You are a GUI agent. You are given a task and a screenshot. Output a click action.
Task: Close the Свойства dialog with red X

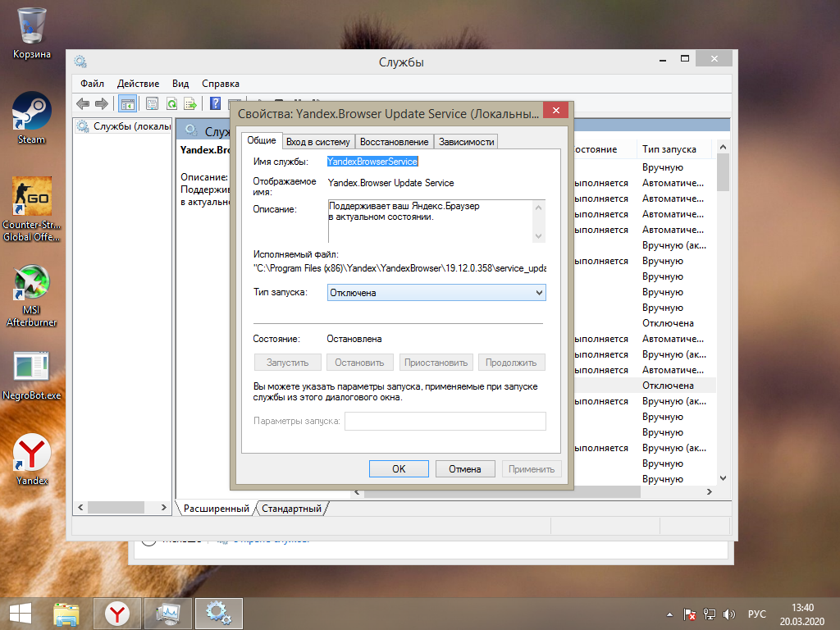[x=556, y=110]
